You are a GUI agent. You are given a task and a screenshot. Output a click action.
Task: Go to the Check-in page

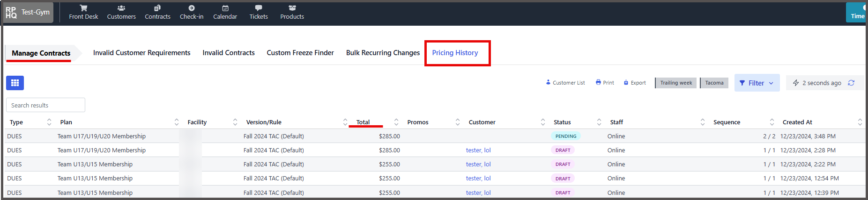coord(192,12)
